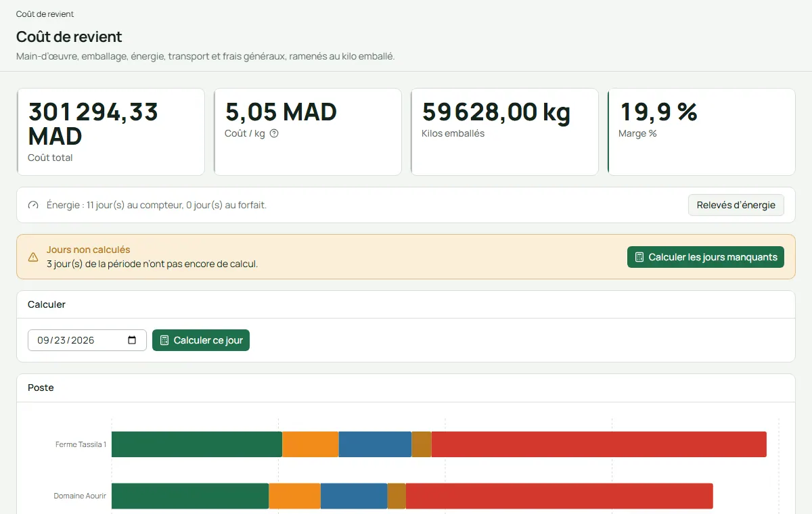Click the Domaine Aourir axis label
The width and height of the screenshot is (812, 514).
coord(80,496)
